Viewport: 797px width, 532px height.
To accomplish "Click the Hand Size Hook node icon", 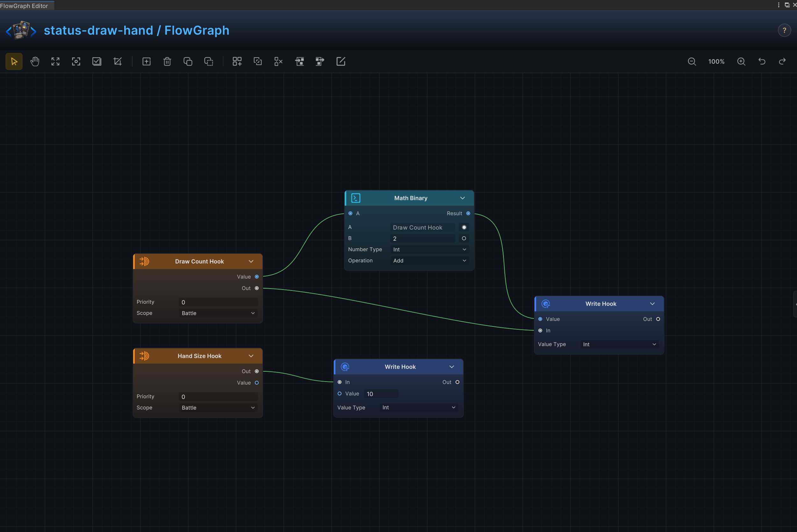I will pos(144,356).
